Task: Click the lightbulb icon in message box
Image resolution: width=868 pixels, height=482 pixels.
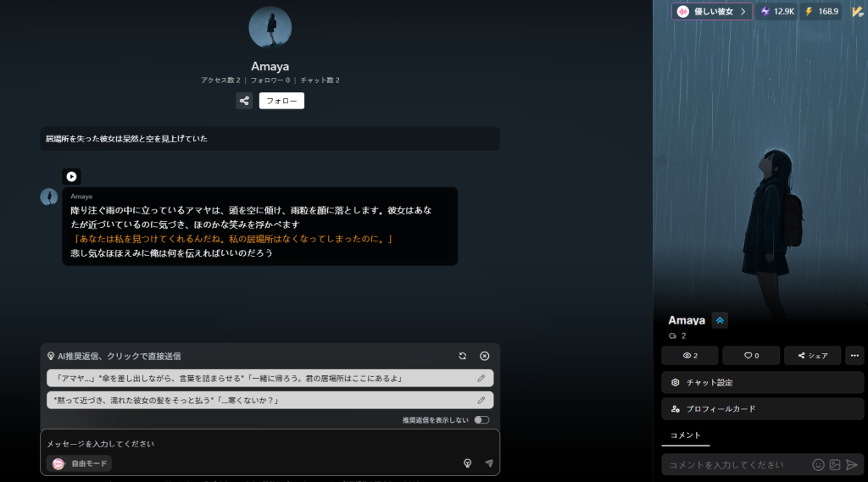Action: (x=467, y=463)
